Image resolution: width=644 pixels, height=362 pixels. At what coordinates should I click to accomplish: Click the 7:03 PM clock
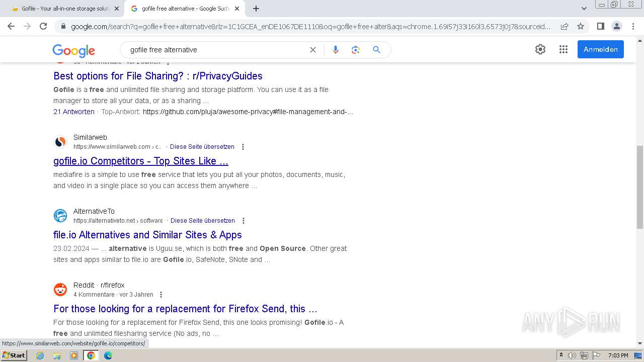click(618, 355)
